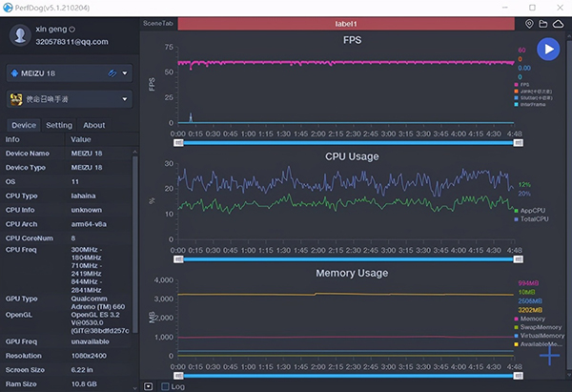Viewport: 572px width, 392px height.
Task: Click the FPS chart time range slider
Action: click(x=347, y=141)
